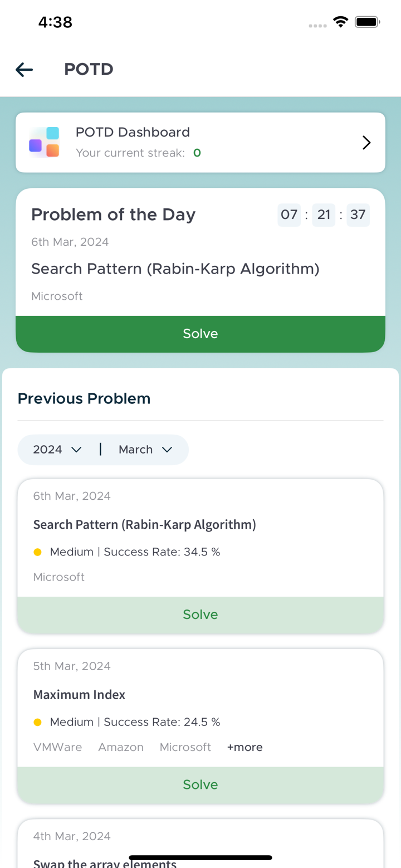The width and height of the screenshot is (401, 868).
Task: Click the Wi-Fi icon in status bar
Action: [x=341, y=22]
